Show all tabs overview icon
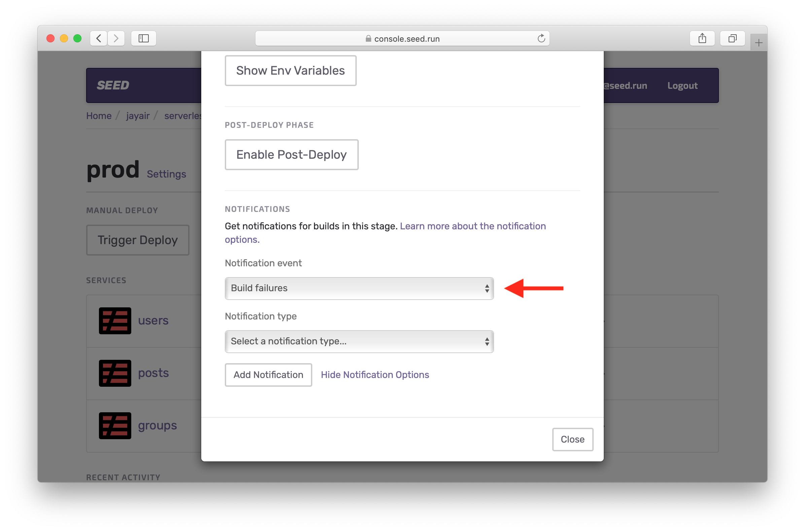The width and height of the screenshot is (805, 532). [x=732, y=38]
